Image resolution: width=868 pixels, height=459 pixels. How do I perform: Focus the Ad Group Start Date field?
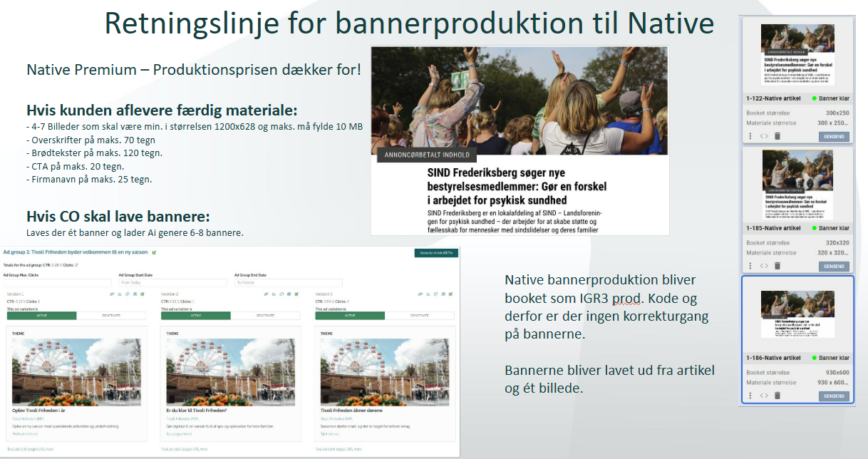(173, 283)
